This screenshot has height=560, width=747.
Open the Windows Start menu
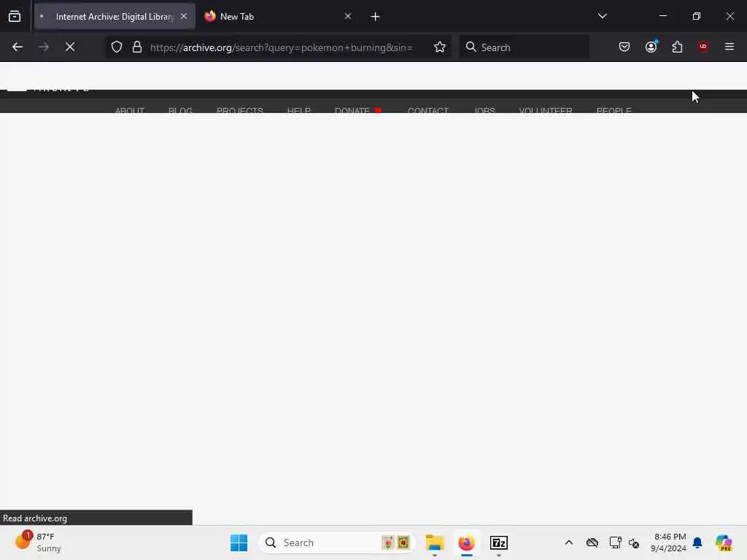point(239,542)
